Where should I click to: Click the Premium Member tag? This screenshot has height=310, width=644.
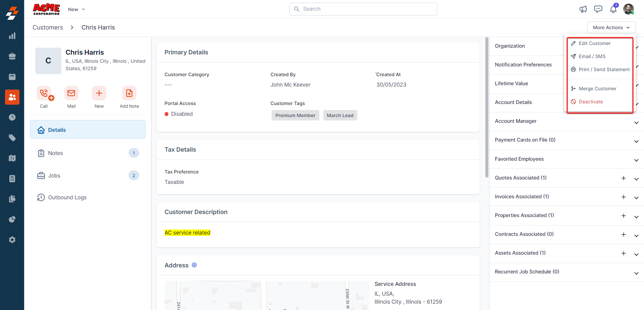(295, 115)
